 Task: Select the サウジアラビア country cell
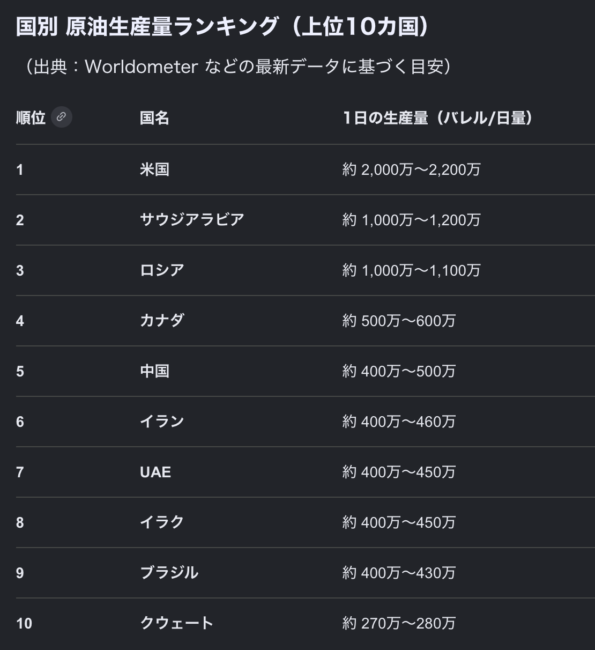coord(192,219)
